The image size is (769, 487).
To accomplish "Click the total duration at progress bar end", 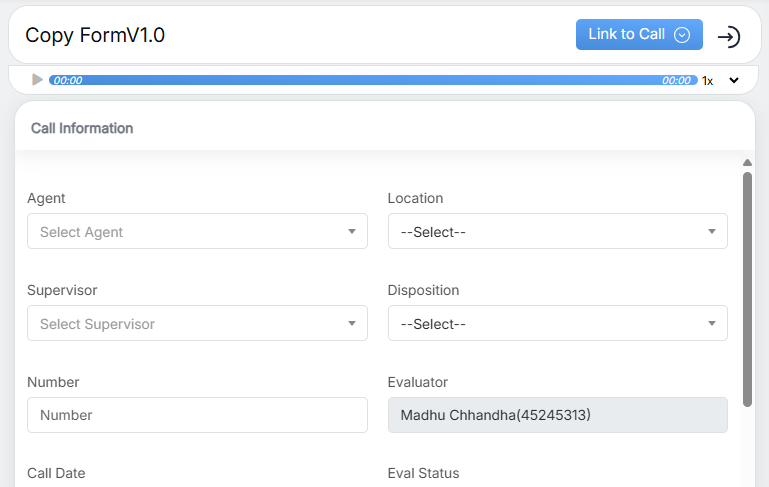I will [x=676, y=80].
